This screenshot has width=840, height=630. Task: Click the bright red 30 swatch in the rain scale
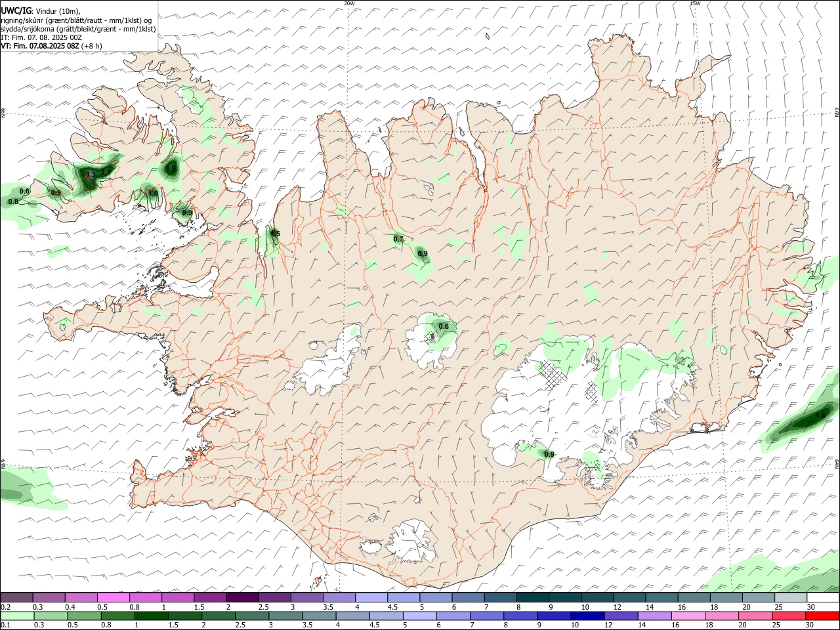click(x=823, y=616)
